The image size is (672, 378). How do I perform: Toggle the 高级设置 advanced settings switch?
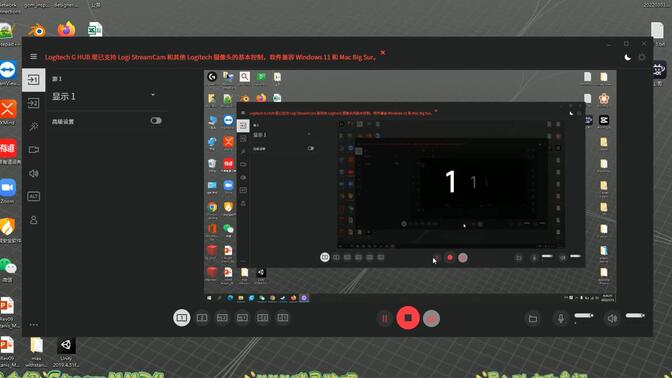click(x=156, y=121)
